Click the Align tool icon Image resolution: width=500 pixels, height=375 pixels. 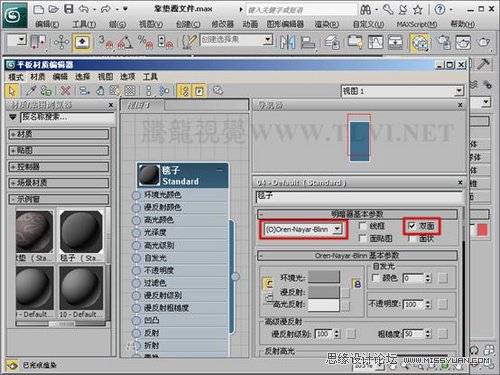pyautogui.click(x=308, y=42)
